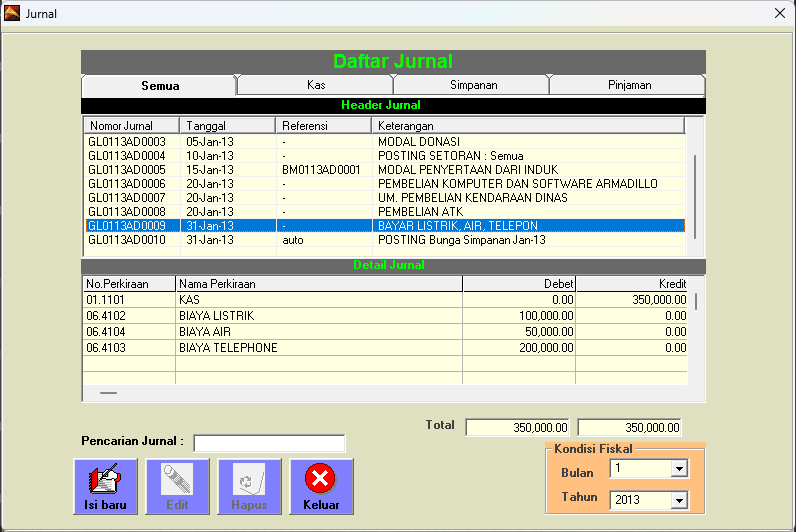Switch to the Kas tab
Image resolution: width=796 pixels, height=532 pixels.
click(x=315, y=86)
